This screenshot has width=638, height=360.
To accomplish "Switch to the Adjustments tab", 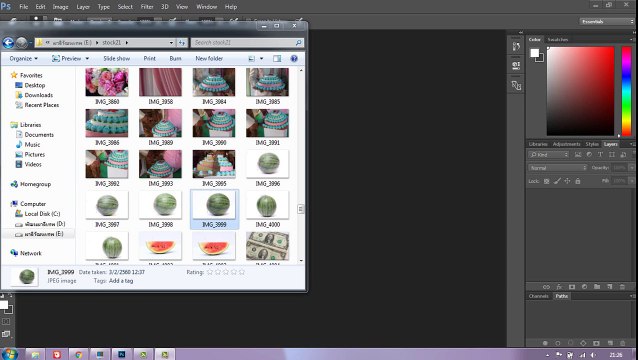I will point(566,144).
